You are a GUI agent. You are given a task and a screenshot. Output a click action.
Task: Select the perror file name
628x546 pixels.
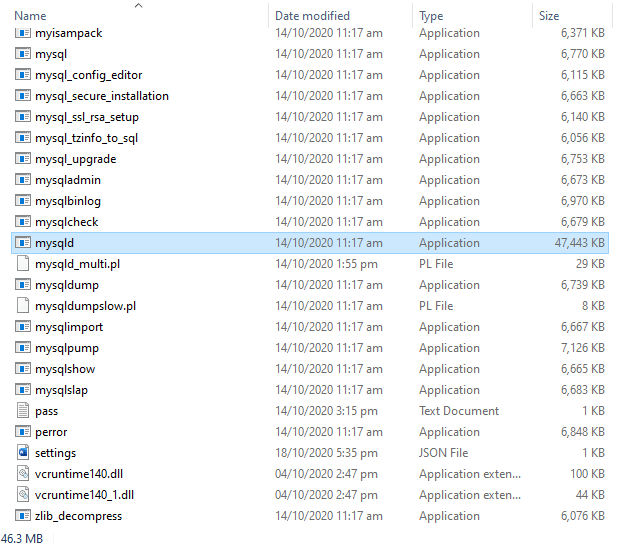(51, 432)
